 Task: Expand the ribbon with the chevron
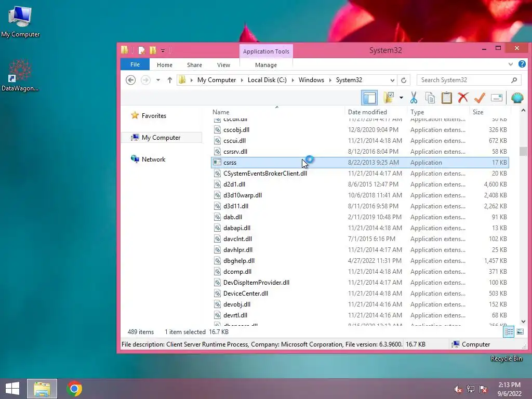[510, 64]
